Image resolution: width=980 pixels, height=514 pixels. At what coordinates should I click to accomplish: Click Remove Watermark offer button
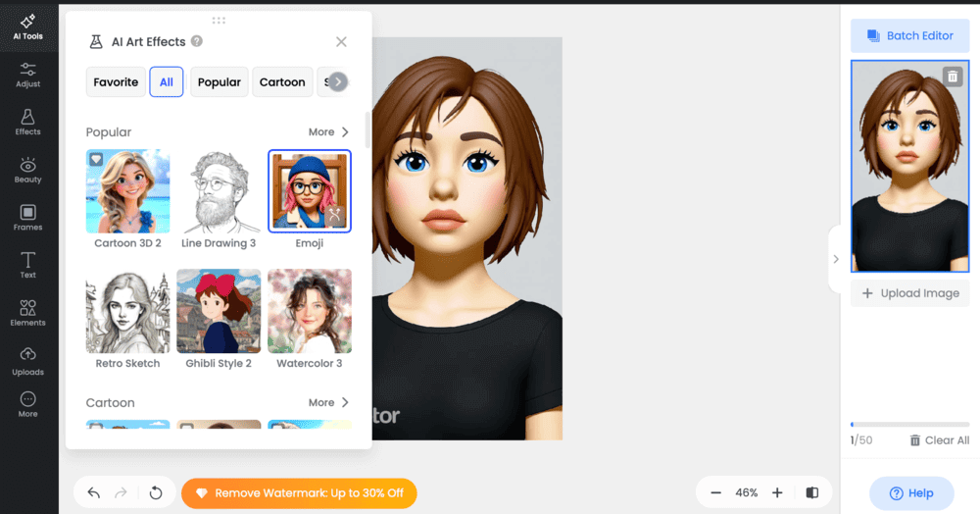pos(299,492)
